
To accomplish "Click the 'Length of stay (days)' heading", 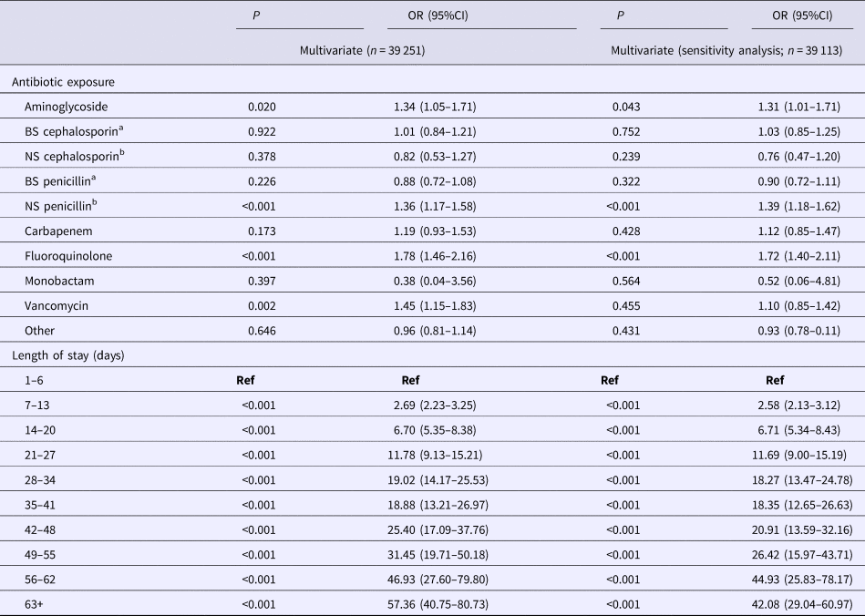I will pyautogui.click(x=67, y=354).
